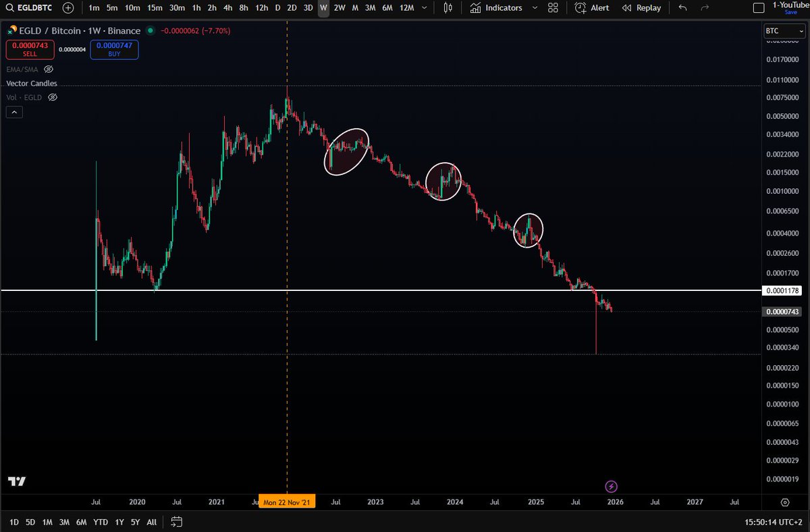This screenshot has width=810, height=532.
Task: Open the EGLDBTC symbol search
Action: pyautogui.click(x=30, y=8)
